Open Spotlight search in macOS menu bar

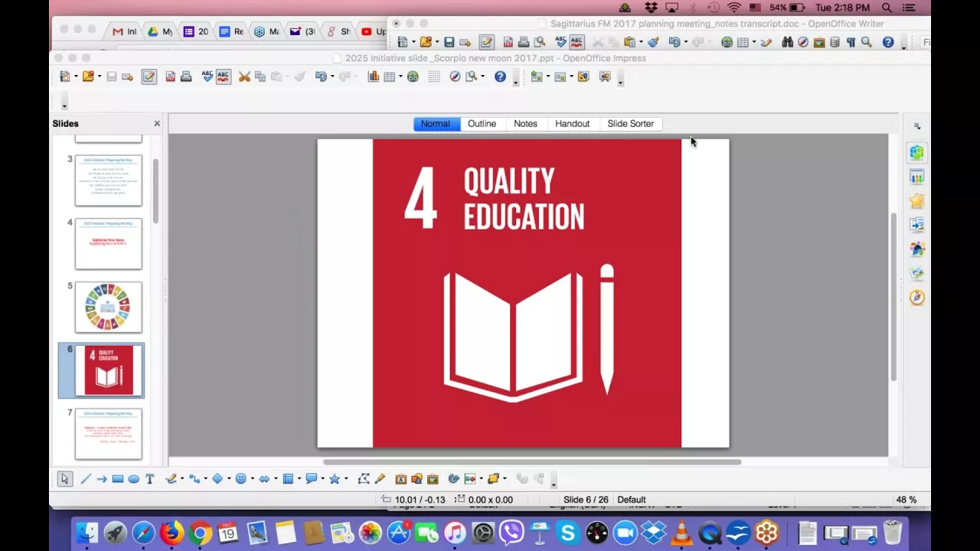pyautogui.click(x=887, y=8)
